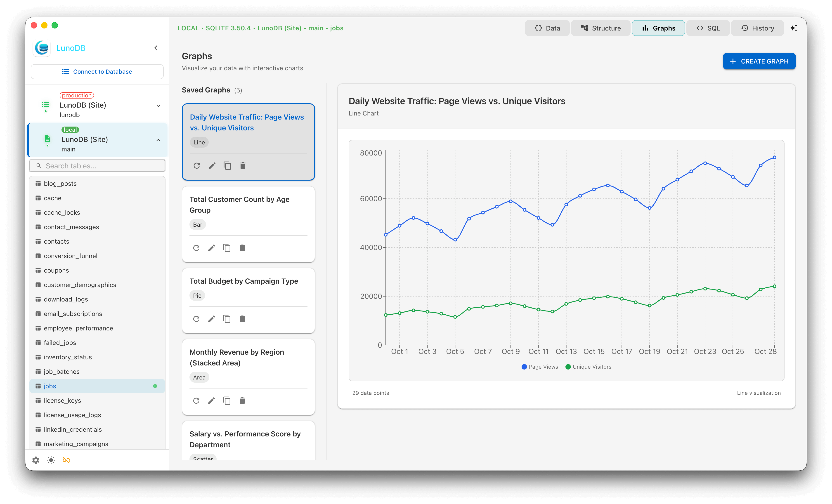The image size is (832, 504).
Task: Open the SQL tab
Action: (x=708, y=28)
